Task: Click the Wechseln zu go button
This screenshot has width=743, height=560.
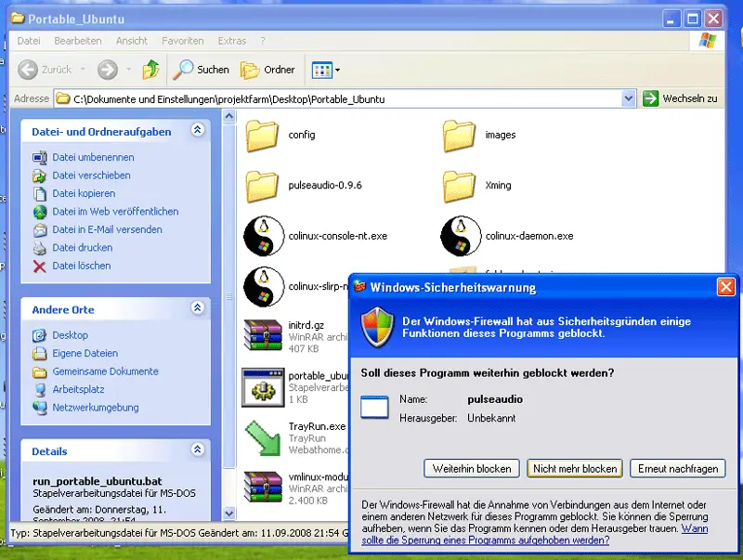Action: [681, 98]
